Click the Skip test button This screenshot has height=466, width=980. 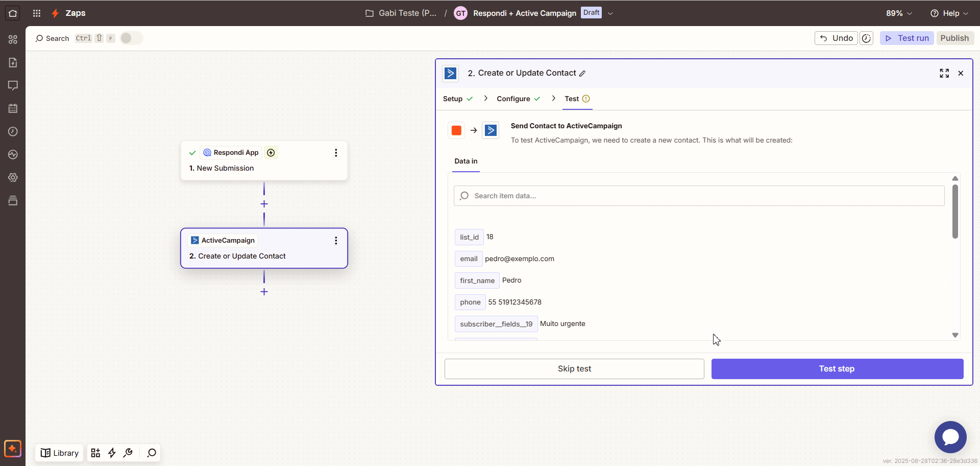574,369
